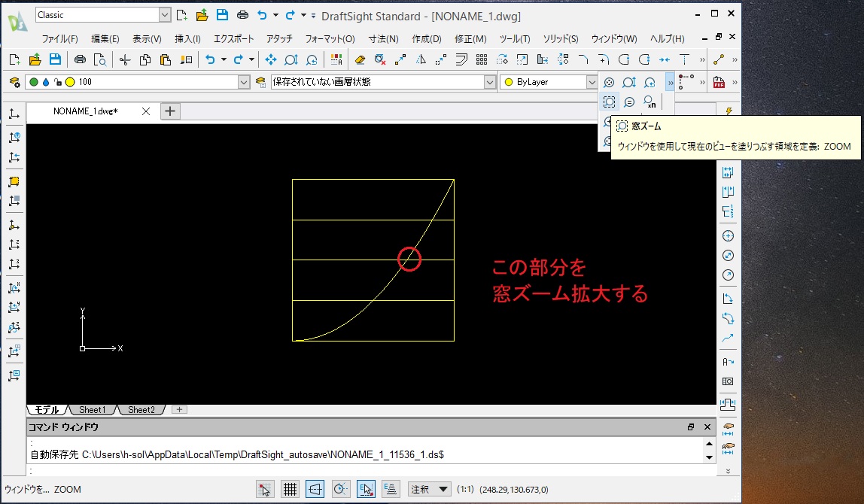Toggle Entity Snap in status bar

point(366,489)
